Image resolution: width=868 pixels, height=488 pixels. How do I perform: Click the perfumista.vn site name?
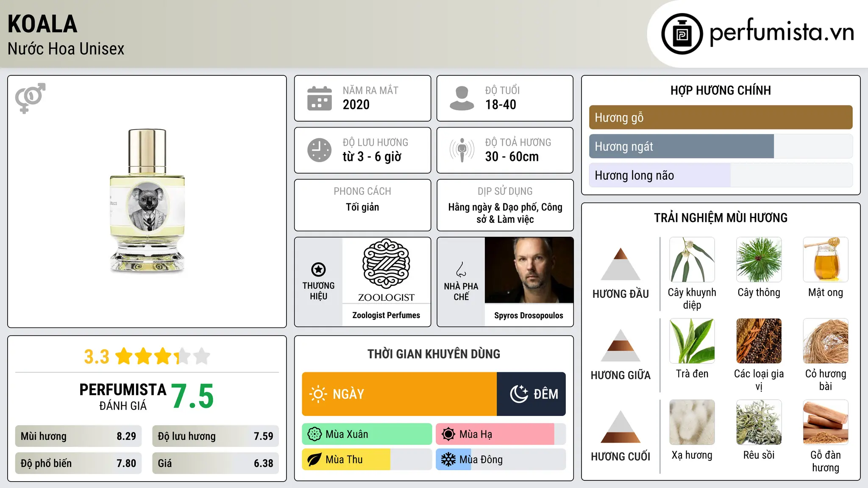click(782, 32)
